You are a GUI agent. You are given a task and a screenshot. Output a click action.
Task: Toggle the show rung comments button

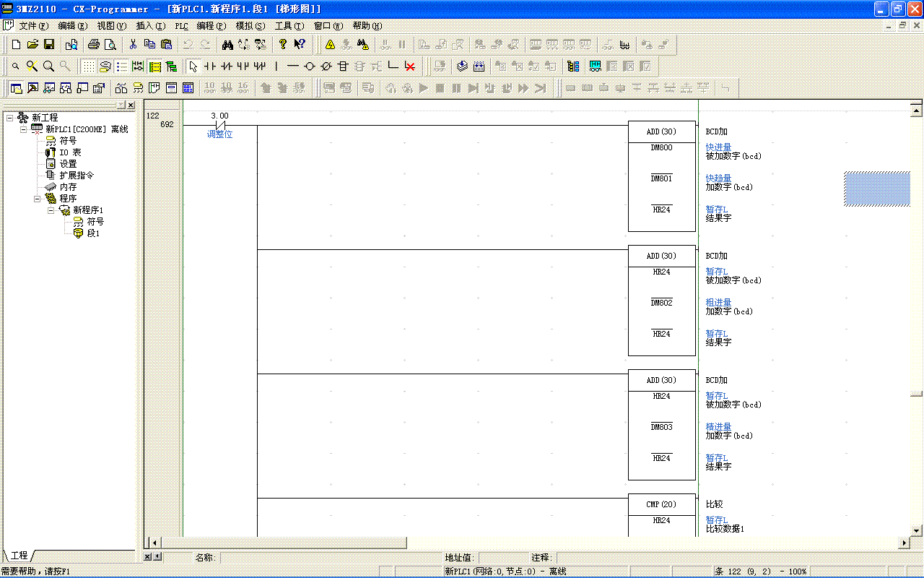click(x=121, y=66)
